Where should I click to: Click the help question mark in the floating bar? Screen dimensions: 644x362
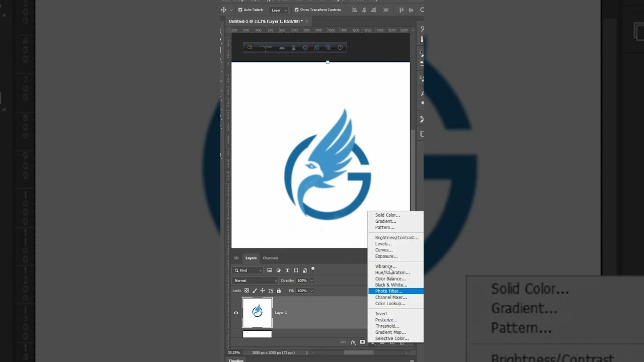tap(328, 48)
